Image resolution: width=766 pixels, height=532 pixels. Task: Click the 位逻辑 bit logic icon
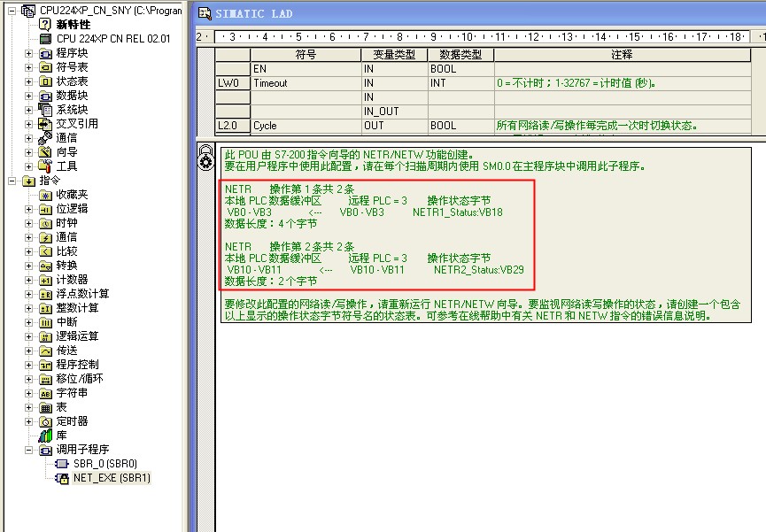click(x=45, y=210)
